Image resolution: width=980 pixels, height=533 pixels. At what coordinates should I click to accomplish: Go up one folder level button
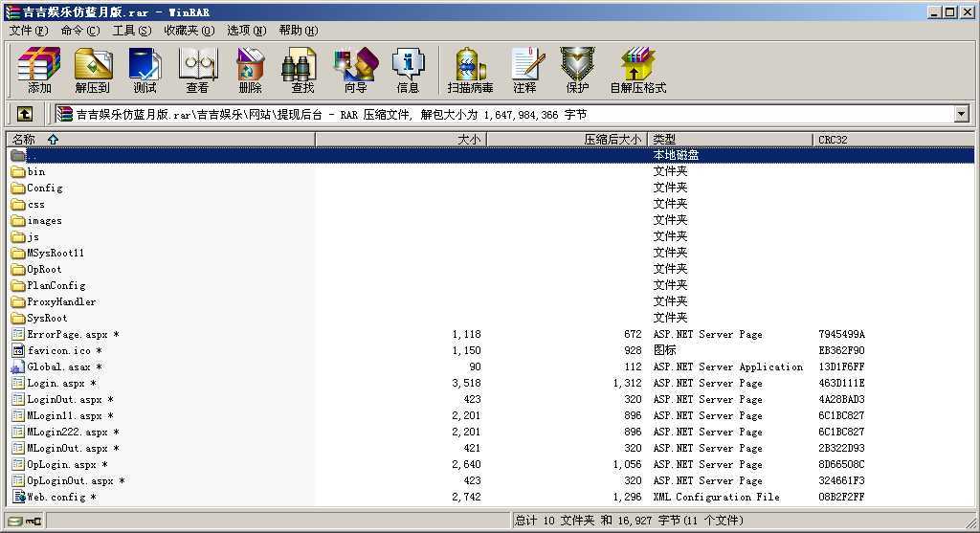pos(25,114)
